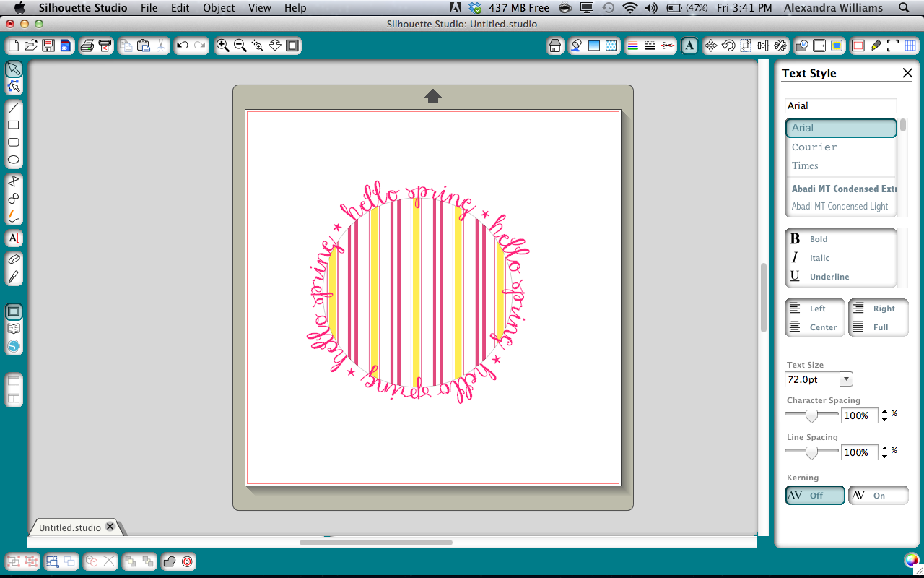Toggle Italic text style
The width and height of the screenshot is (924, 578).
coord(841,258)
